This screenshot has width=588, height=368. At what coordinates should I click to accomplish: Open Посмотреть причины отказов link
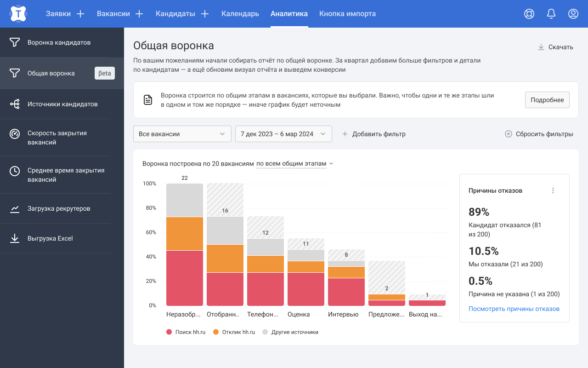[x=514, y=309]
